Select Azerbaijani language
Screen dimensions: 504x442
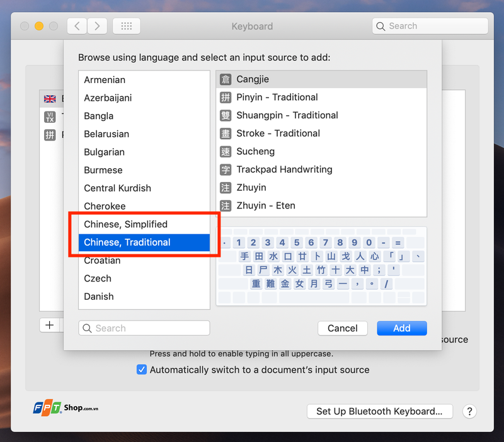pyautogui.click(x=144, y=98)
